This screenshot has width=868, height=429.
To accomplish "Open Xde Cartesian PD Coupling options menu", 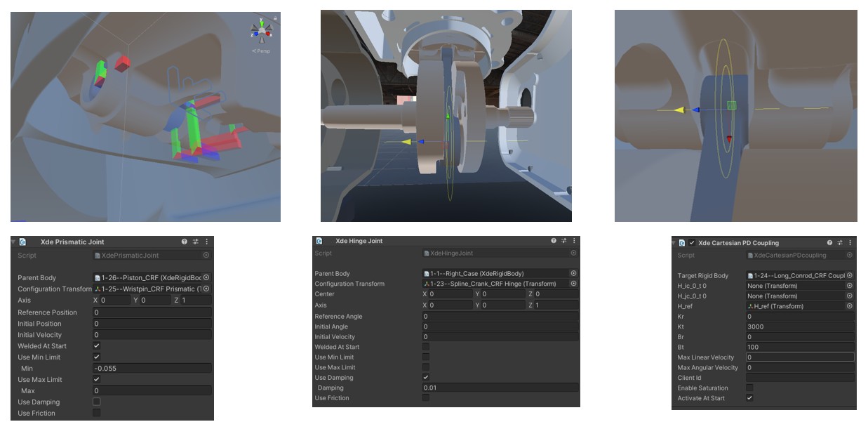I will 850,243.
